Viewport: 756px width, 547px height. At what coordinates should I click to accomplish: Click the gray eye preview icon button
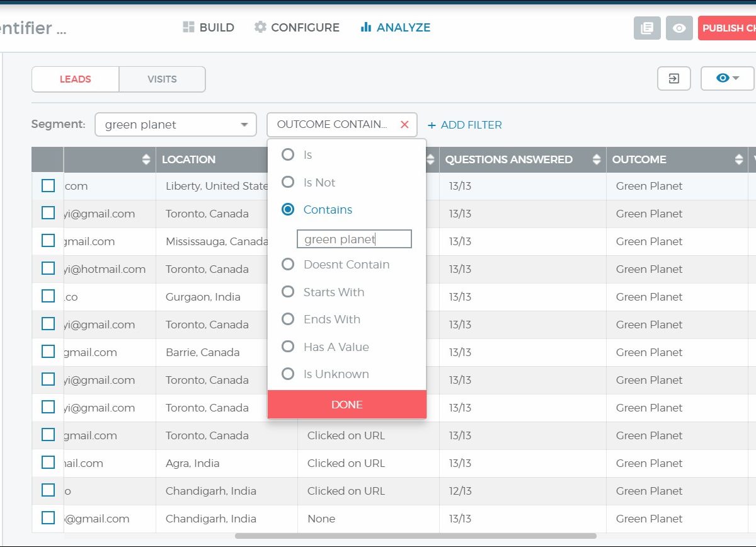(679, 28)
